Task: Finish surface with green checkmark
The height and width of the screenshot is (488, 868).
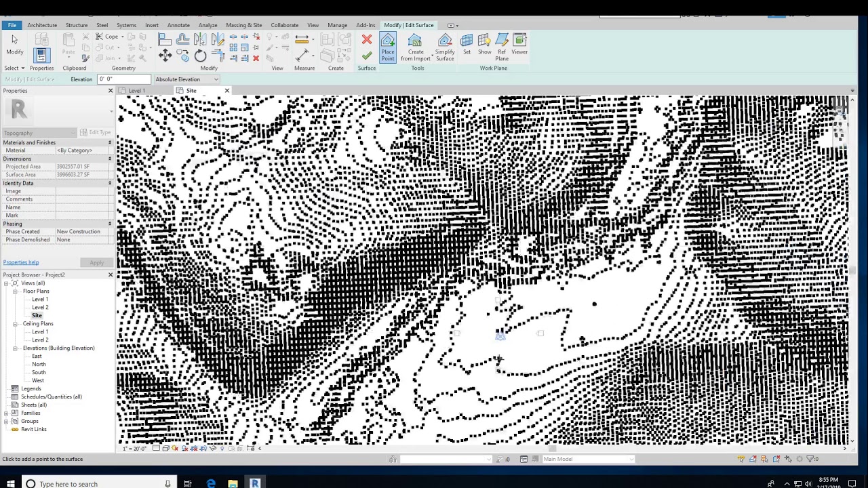Action: click(367, 56)
